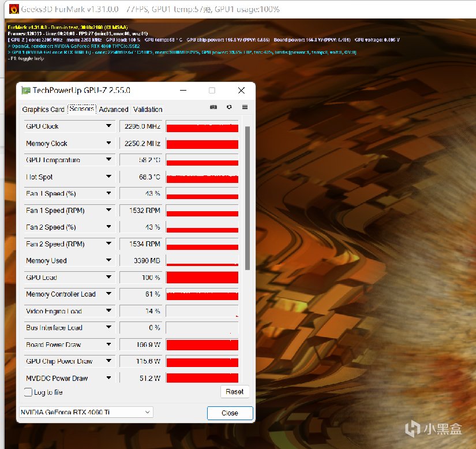Switch to the Advanced tab
Viewport: 476px width, 449px height.
[114, 109]
